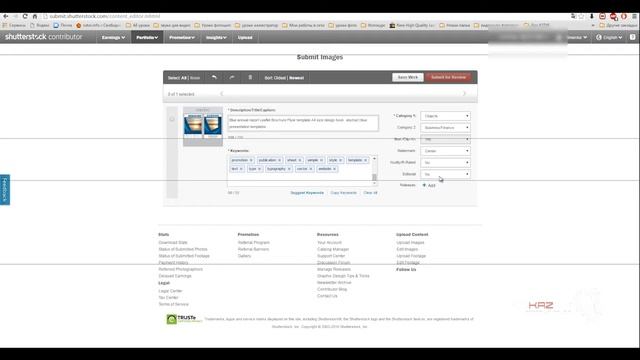Open the Editorial dropdown

pyautogui.click(x=445, y=174)
